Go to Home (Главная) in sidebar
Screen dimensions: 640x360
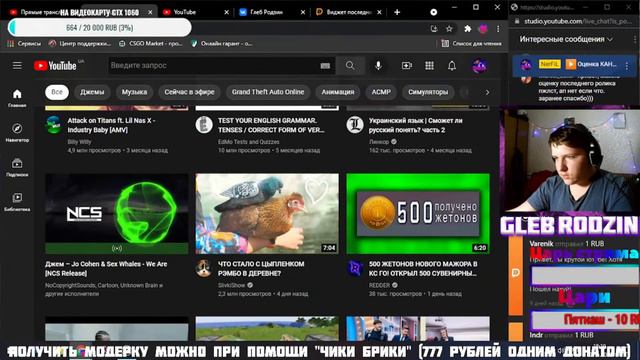17,98
